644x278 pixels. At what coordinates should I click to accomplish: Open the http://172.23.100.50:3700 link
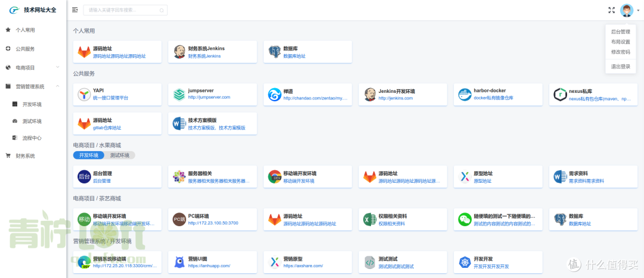click(213, 223)
